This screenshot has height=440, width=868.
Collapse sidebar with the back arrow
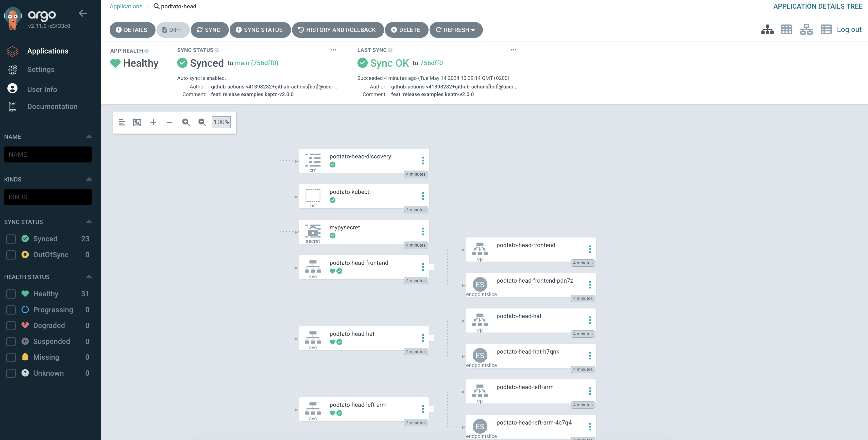point(83,13)
